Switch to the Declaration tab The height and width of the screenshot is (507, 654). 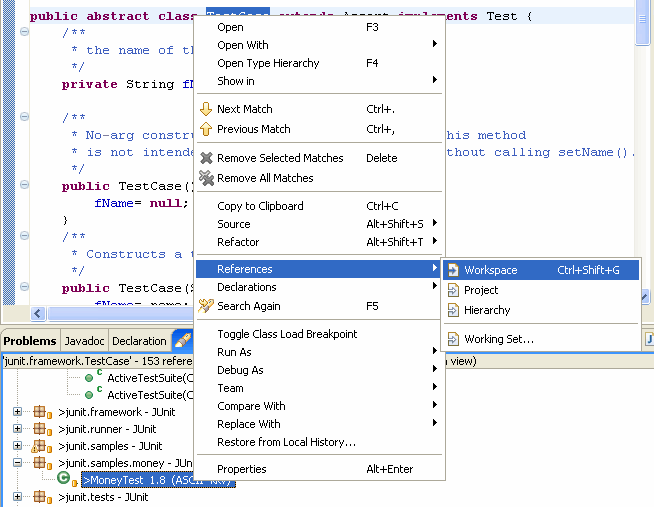pyautogui.click(x=139, y=341)
